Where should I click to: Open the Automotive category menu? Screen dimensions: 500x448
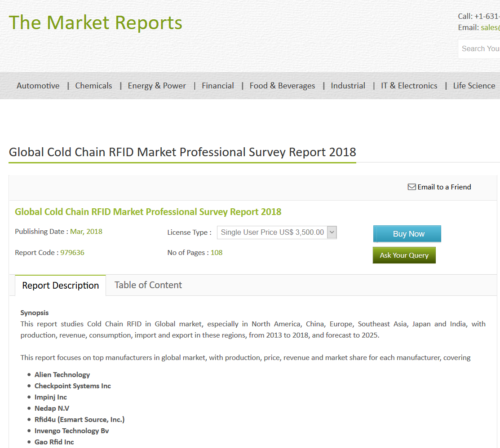pos(38,86)
